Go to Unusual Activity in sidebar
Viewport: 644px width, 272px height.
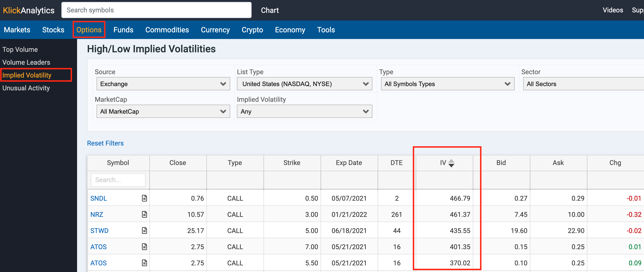pyautogui.click(x=26, y=88)
